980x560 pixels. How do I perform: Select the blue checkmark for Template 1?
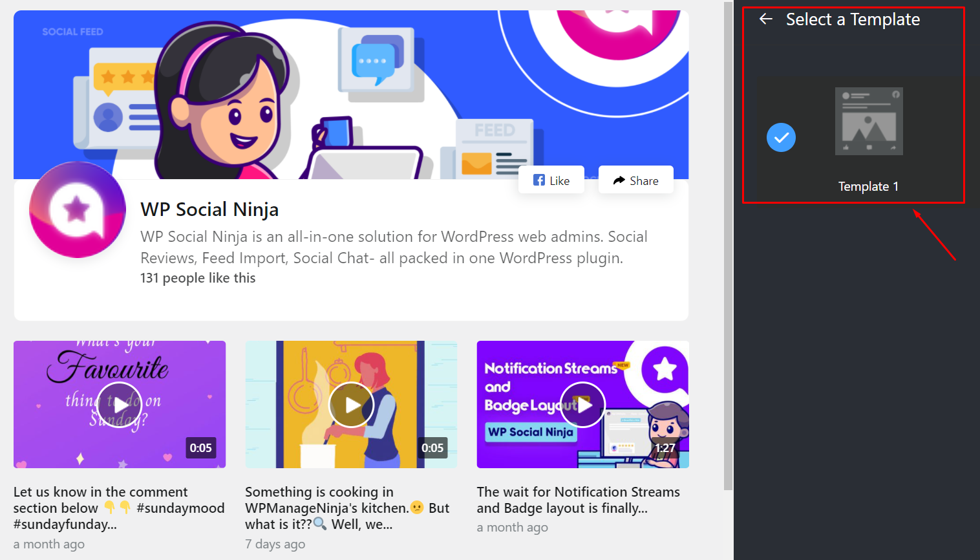[x=781, y=138]
